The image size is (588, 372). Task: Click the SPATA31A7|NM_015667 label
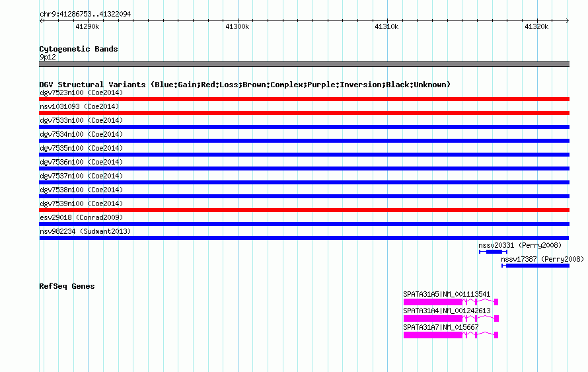pyautogui.click(x=441, y=327)
